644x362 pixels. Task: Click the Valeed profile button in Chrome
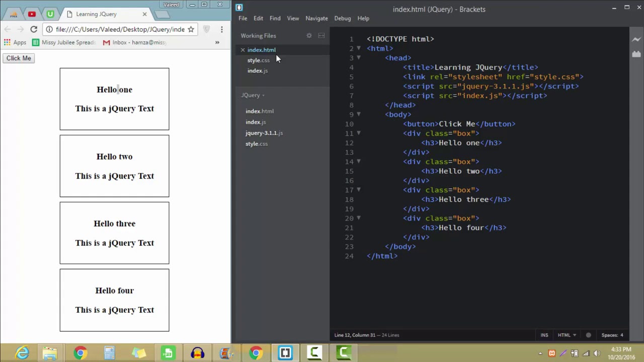[x=171, y=5]
